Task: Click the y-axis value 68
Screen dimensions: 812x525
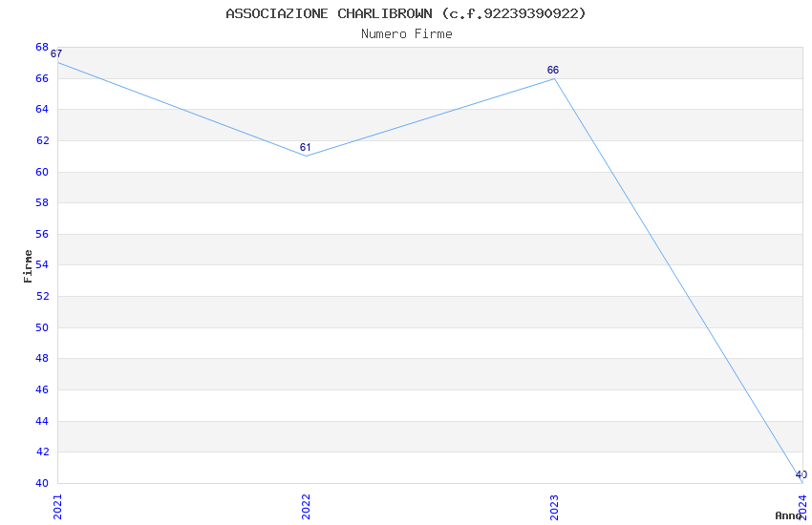Action: click(x=42, y=47)
